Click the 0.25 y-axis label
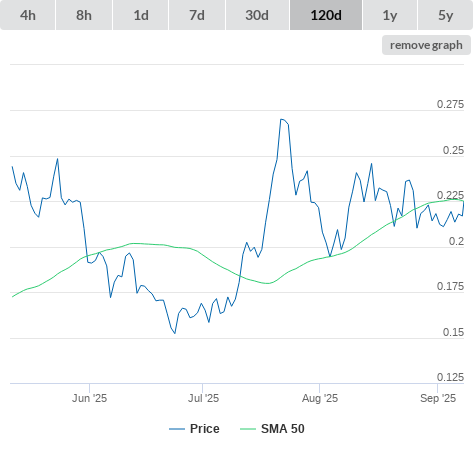Viewport: 474px width, 455px height. point(453,150)
